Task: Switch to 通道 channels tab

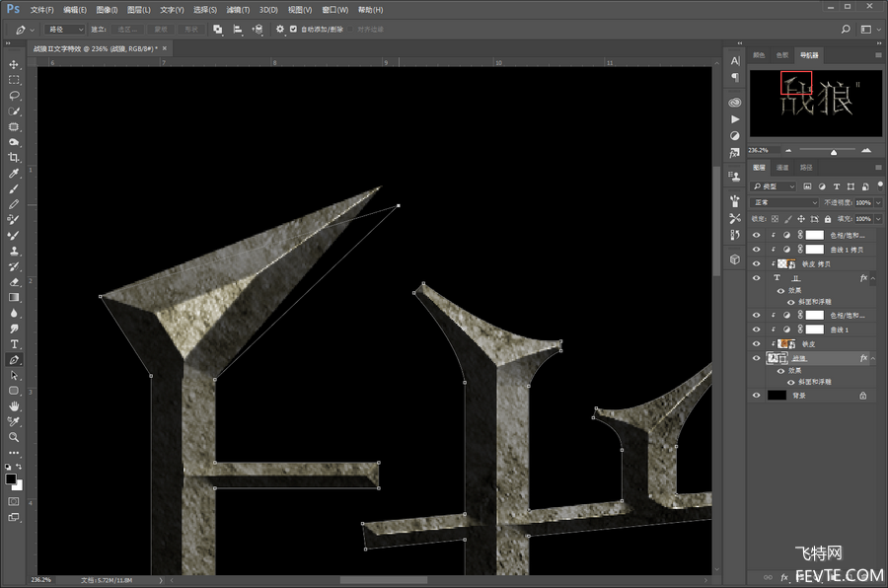Action: (782, 168)
